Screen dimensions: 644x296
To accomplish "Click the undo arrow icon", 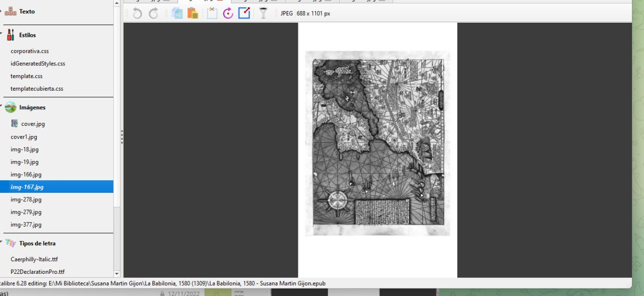I will [137, 14].
